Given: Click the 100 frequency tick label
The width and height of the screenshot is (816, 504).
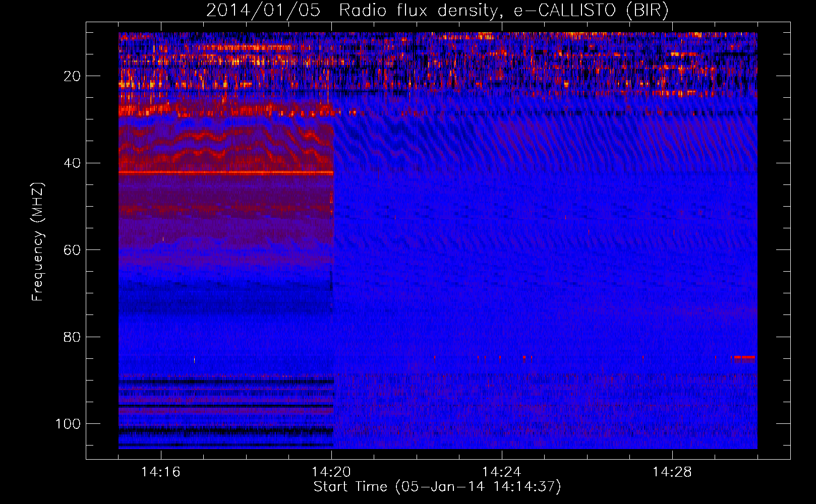Looking at the screenshot, I should (68, 424).
